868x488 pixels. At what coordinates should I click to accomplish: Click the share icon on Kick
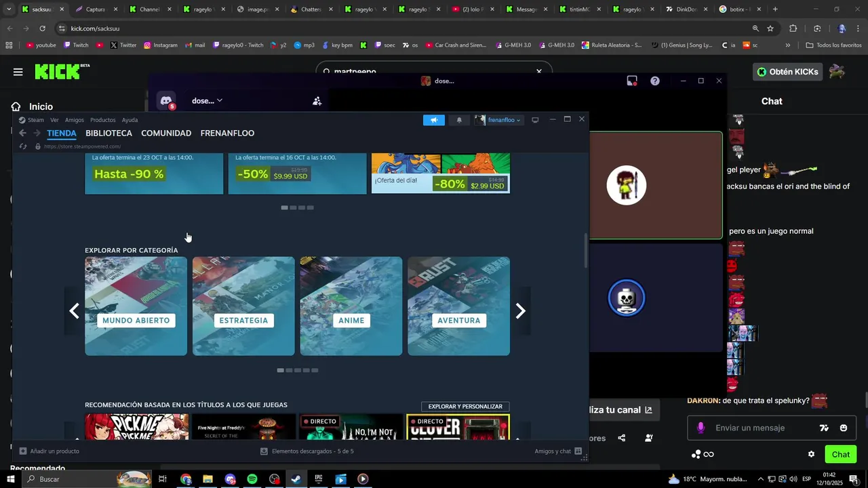pyautogui.click(x=622, y=438)
